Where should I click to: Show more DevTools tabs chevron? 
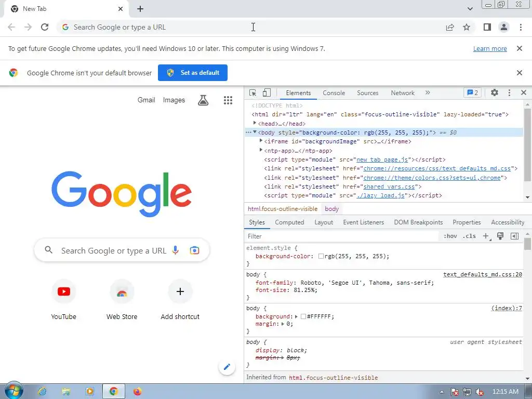point(428,92)
